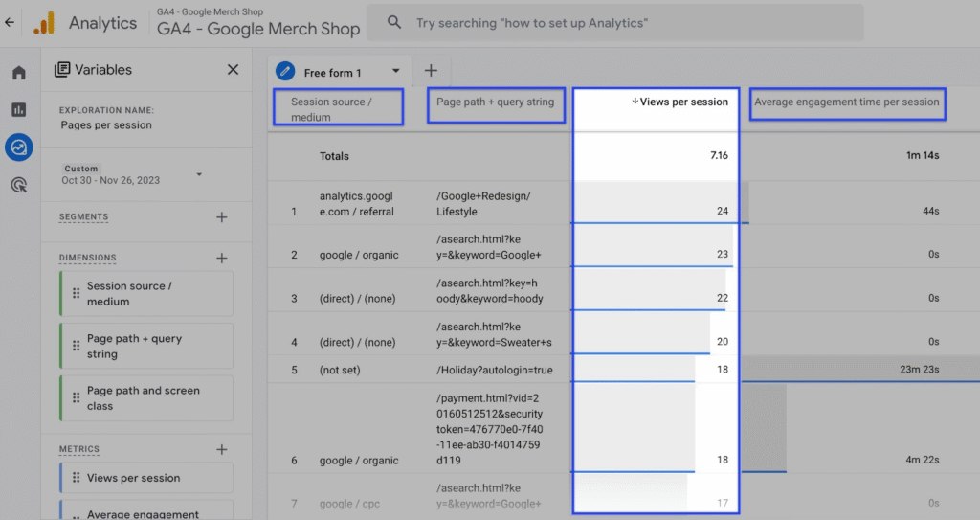This screenshot has height=520, width=980.
Task: Click views value 20 in row 4
Action: coord(723,342)
